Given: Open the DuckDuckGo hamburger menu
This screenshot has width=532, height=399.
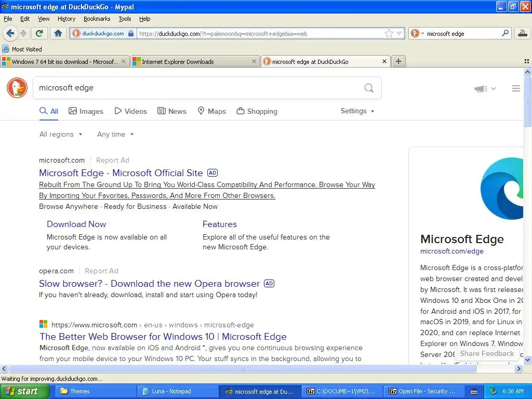Looking at the screenshot, I should [x=516, y=88].
